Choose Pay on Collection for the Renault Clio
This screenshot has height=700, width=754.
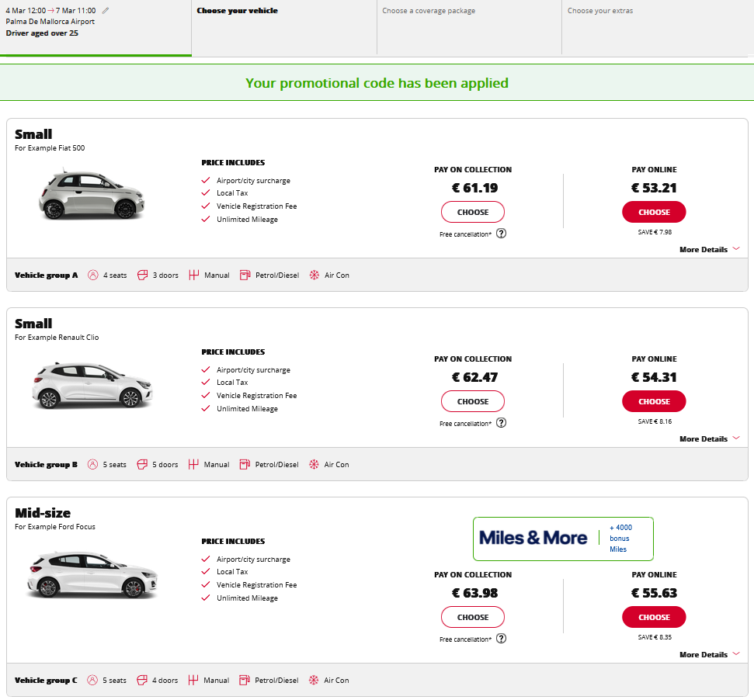[473, 401]
